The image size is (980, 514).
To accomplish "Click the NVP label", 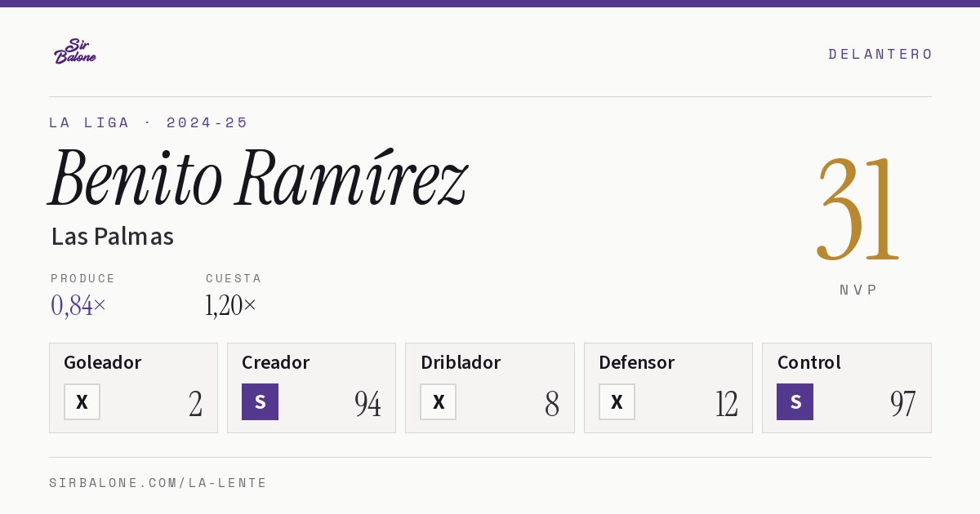I will coord(859,290).
